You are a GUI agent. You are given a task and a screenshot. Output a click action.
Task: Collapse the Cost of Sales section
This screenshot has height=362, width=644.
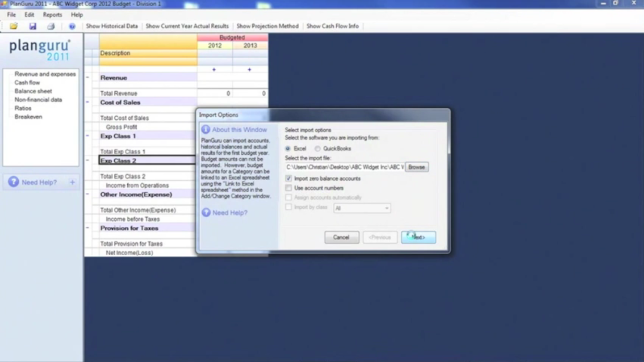pos(87,102)
